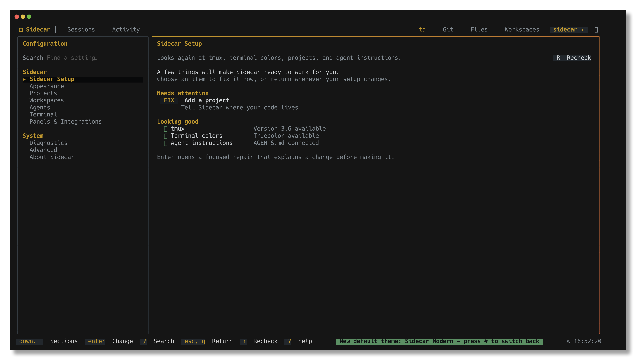Open the sidecar project dropdown
640x364 pixels.
pos(569,30)
